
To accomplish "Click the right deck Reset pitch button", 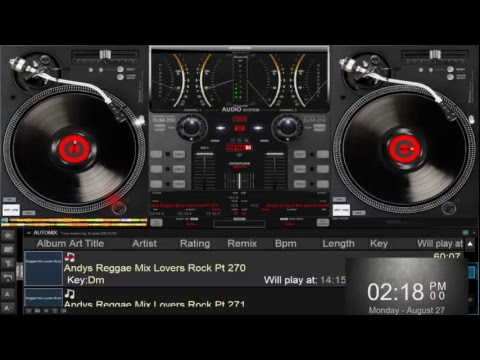I will (450, 69).
